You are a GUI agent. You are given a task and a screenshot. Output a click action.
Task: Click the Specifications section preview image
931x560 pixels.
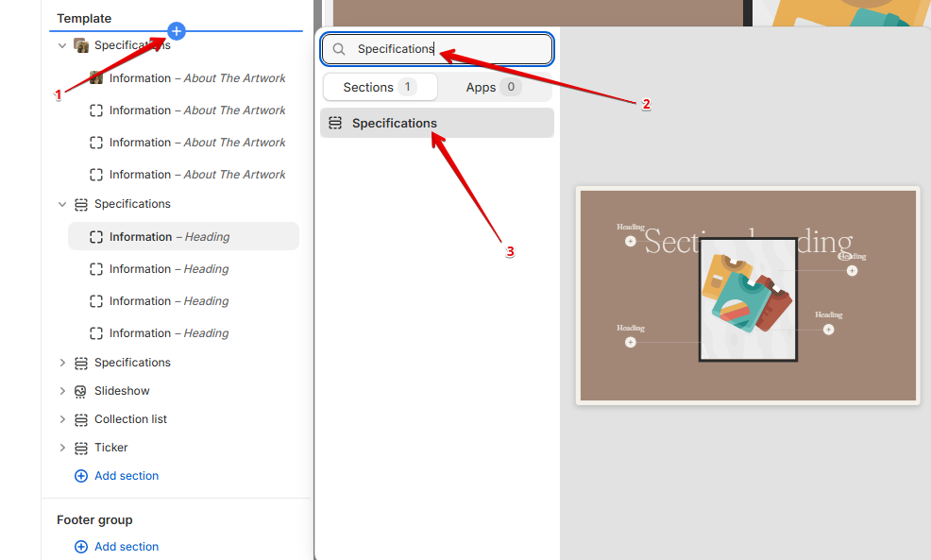click(x=748, y=296)
